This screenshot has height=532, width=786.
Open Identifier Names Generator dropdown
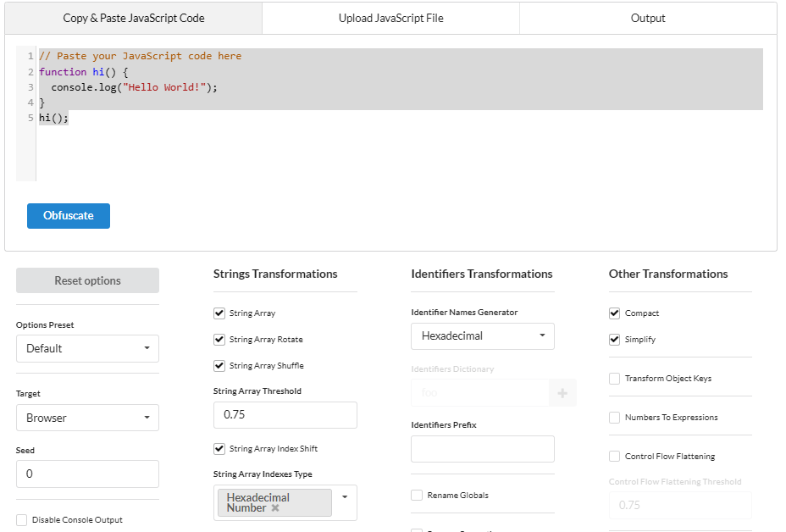pos(483,336)
